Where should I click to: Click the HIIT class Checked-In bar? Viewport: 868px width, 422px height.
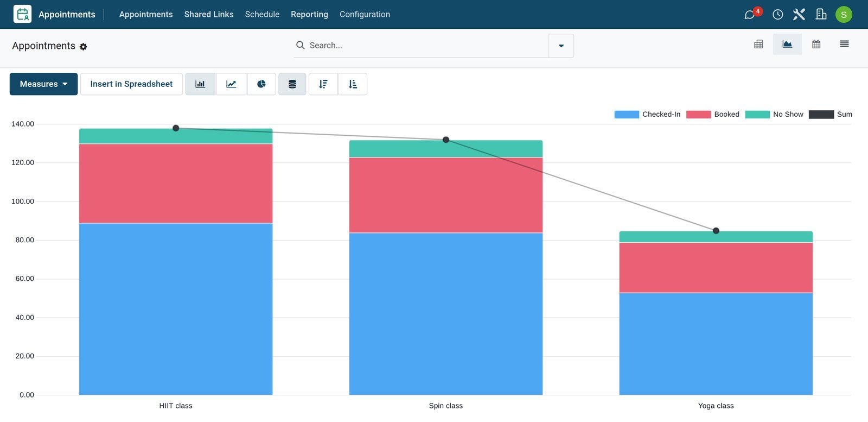coord(176,309)
